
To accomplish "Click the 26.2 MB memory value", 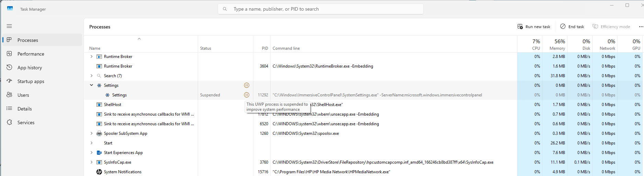I will (x=558, y=143).
